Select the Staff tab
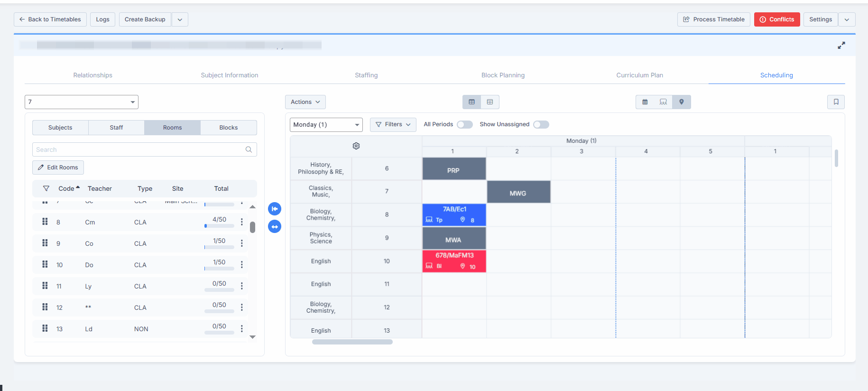868x391 pixels. tap(116, 128)
